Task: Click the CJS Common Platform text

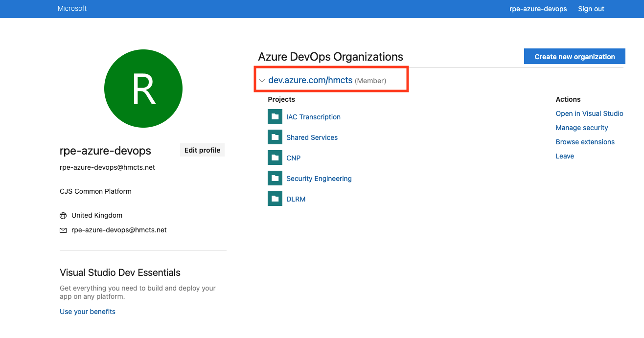Action: [95, 191]
